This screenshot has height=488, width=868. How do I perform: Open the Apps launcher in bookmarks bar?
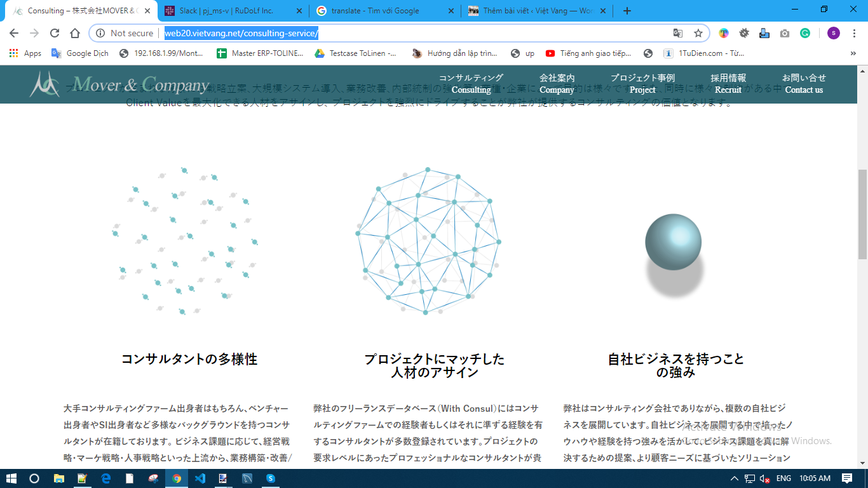pyautogui.click(x=15, y=53)
